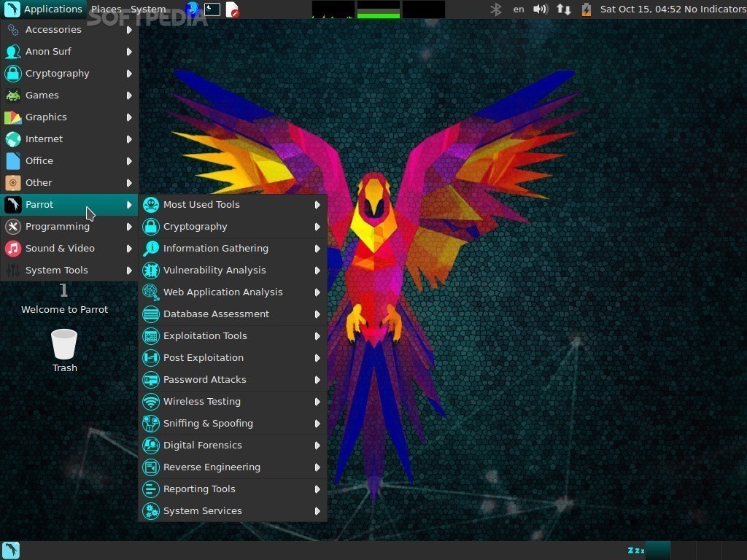Open the System menu
Viewport: 747px width, 560px height.
point(148,9)
